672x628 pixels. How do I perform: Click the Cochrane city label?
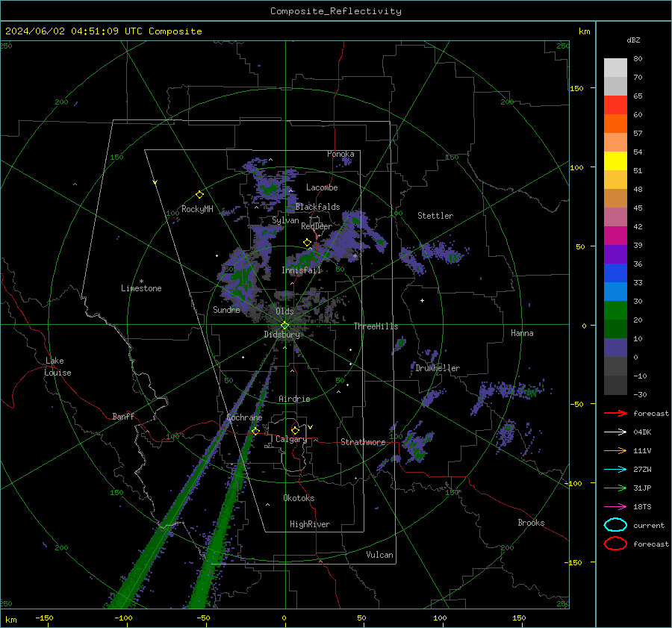[244, 417]
